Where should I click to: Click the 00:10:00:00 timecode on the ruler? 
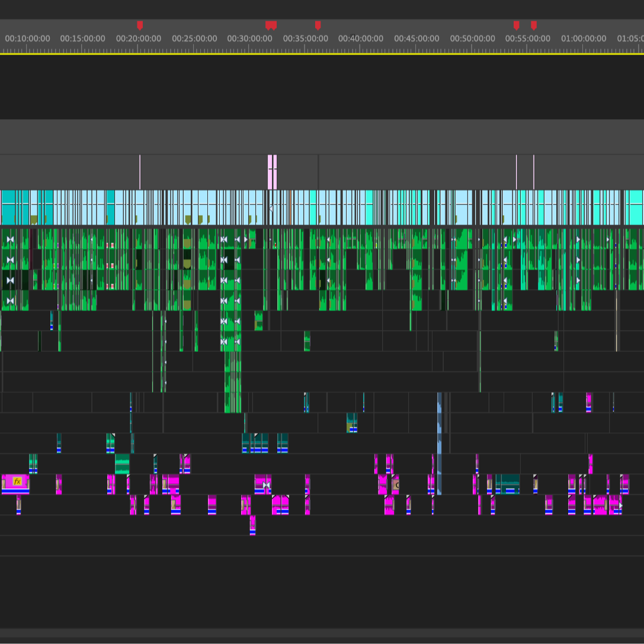pyautogui.click(x=27, y=39)
